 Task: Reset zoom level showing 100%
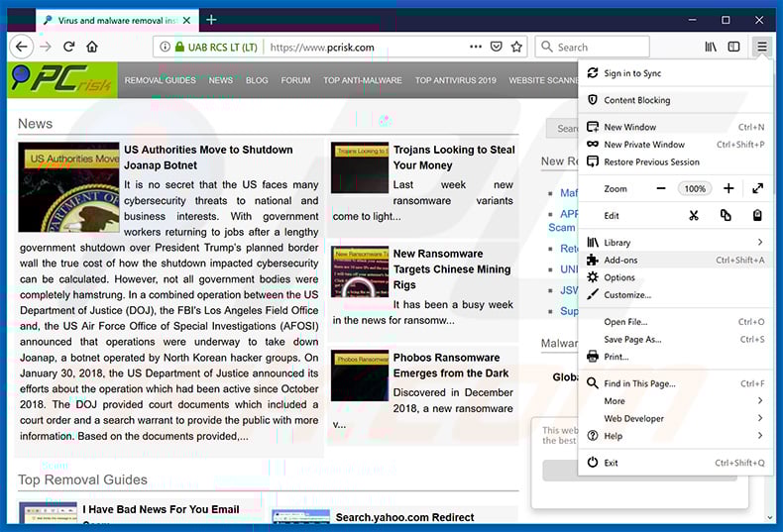pos(695,188)
